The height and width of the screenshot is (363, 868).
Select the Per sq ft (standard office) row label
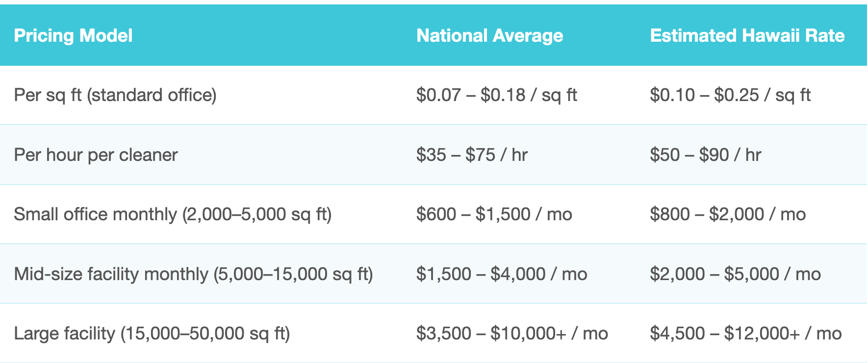(115, 95)
